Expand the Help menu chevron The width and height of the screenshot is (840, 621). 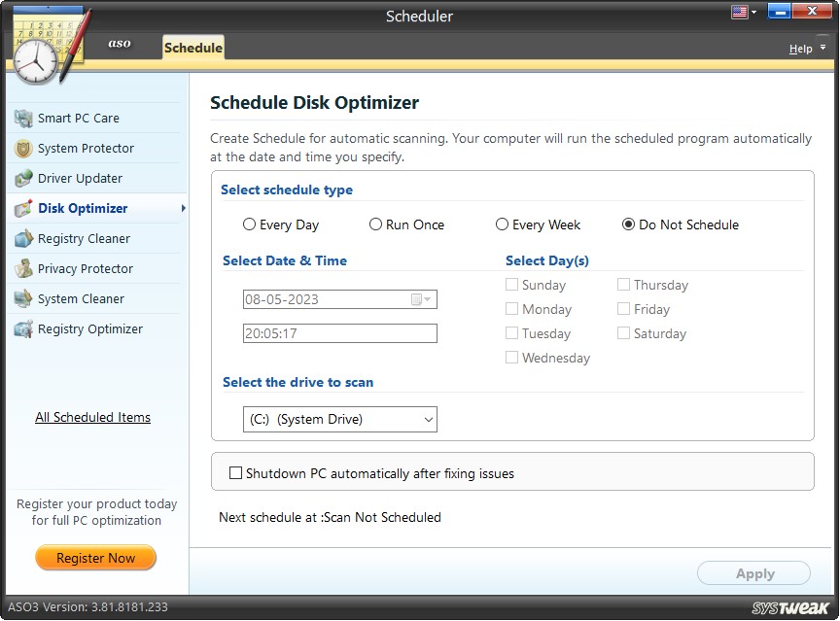click(822, 49)
